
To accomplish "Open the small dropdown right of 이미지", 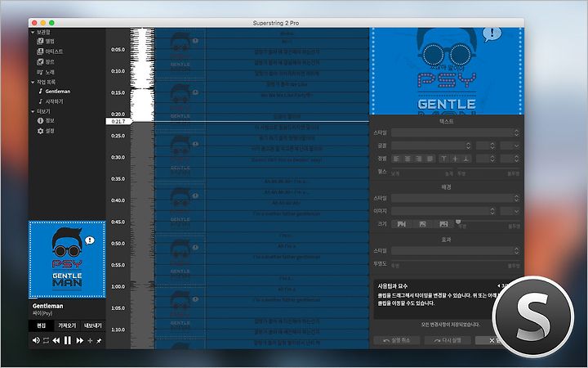I will [510, 211].
